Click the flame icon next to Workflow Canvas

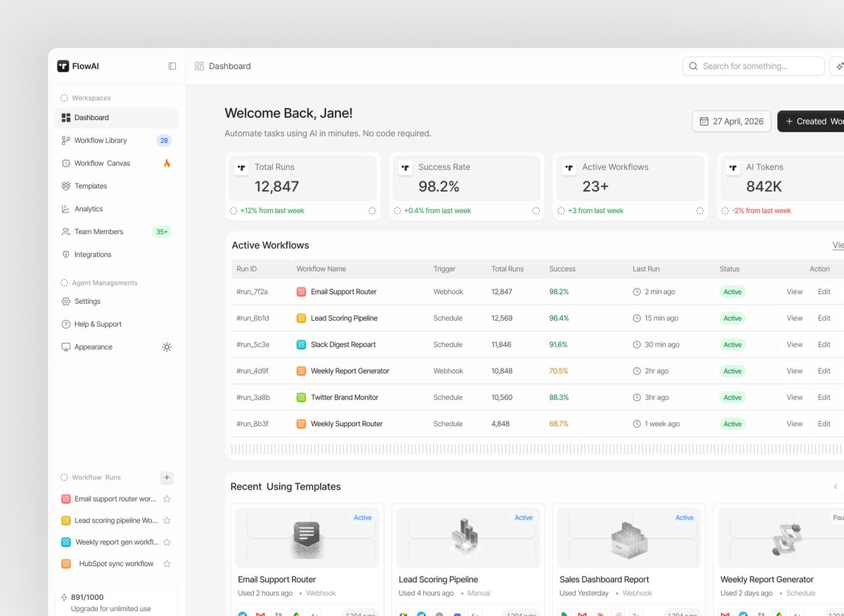[x=167, y=163]
